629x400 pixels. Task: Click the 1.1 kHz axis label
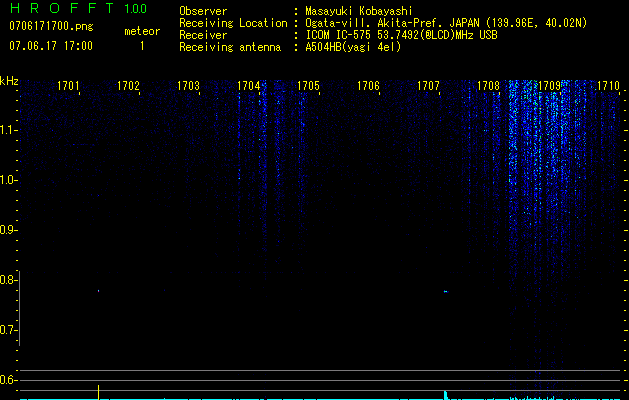tap(8, 130)
